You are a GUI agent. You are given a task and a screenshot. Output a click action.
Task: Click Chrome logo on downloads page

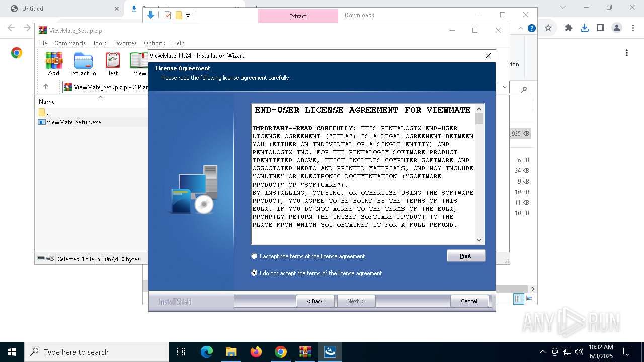[x=17, y=53]
